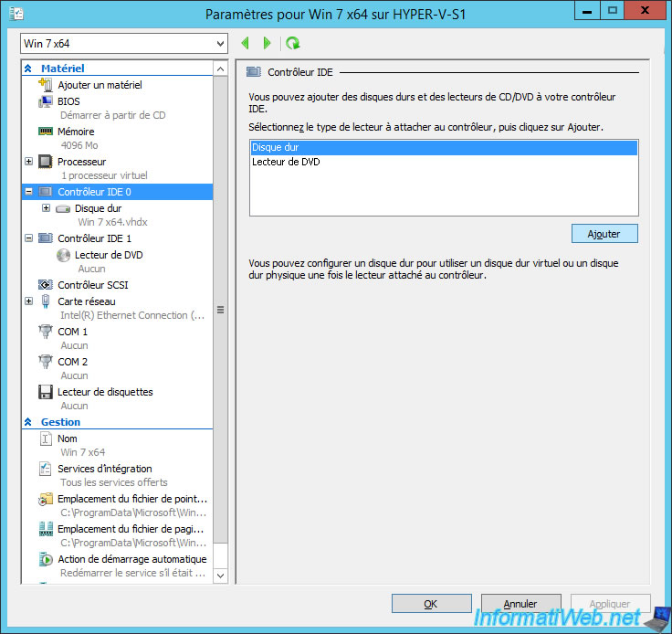
Task: Select Lecteur de DVD in list
Action: [x=286, y=162]
